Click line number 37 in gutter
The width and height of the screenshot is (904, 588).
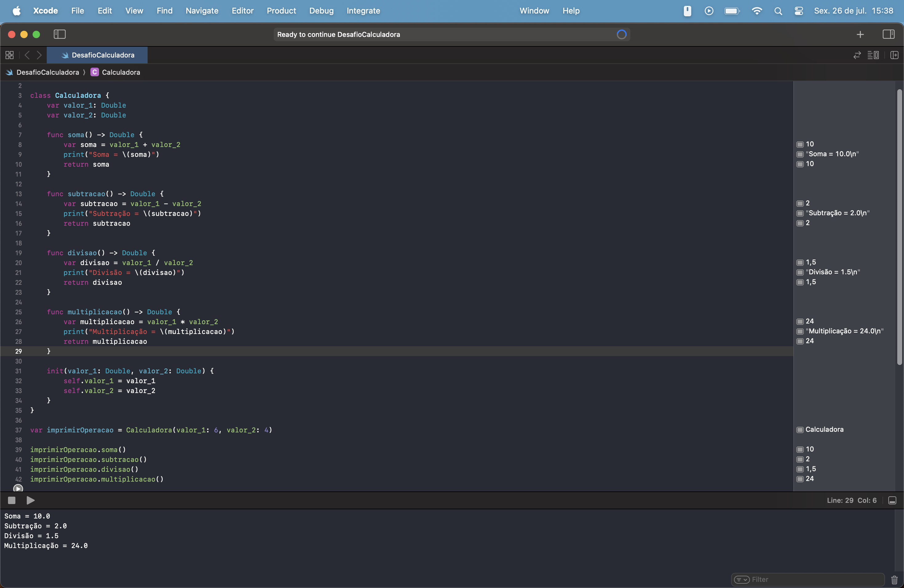(18, 430)
